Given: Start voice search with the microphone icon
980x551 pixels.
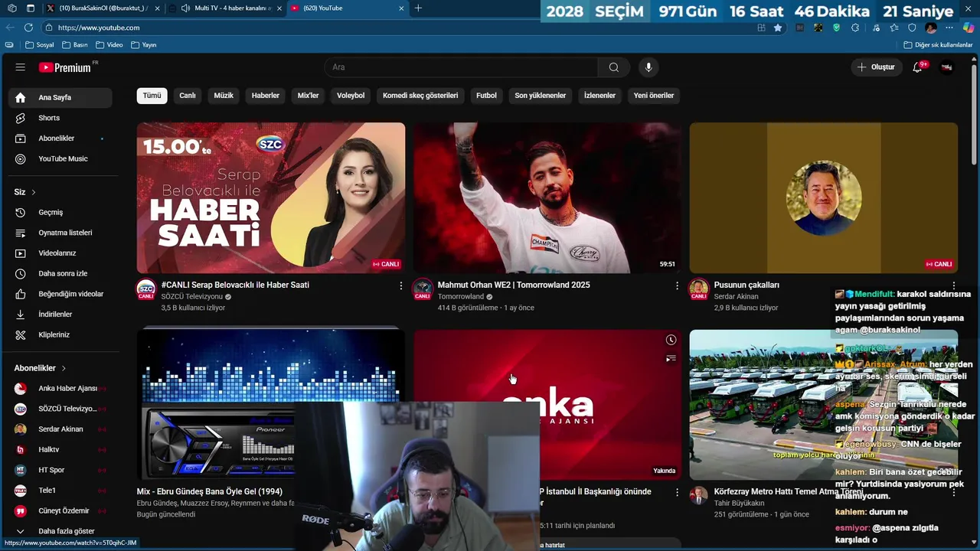Looking at the screenshot, I should [x=648, y=67].
